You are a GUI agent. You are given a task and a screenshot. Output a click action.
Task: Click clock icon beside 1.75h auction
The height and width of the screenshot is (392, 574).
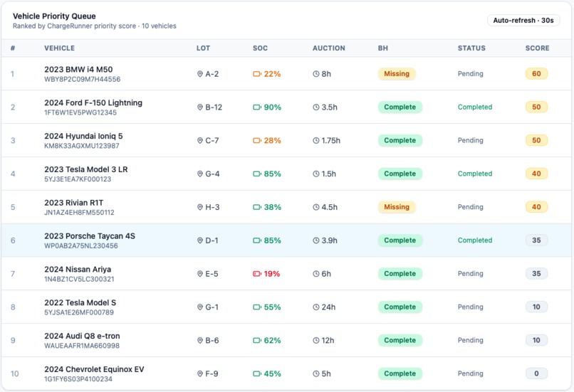pos(316,140)
